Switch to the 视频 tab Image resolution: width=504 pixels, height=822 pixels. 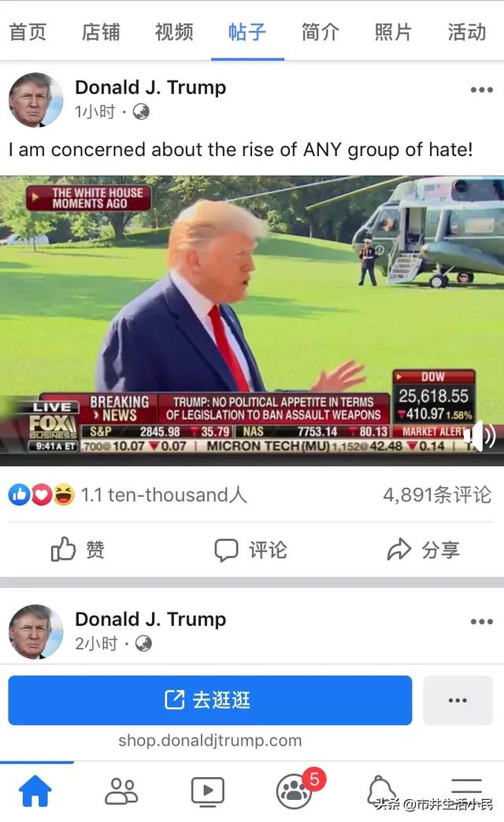[x=174, y=32]
